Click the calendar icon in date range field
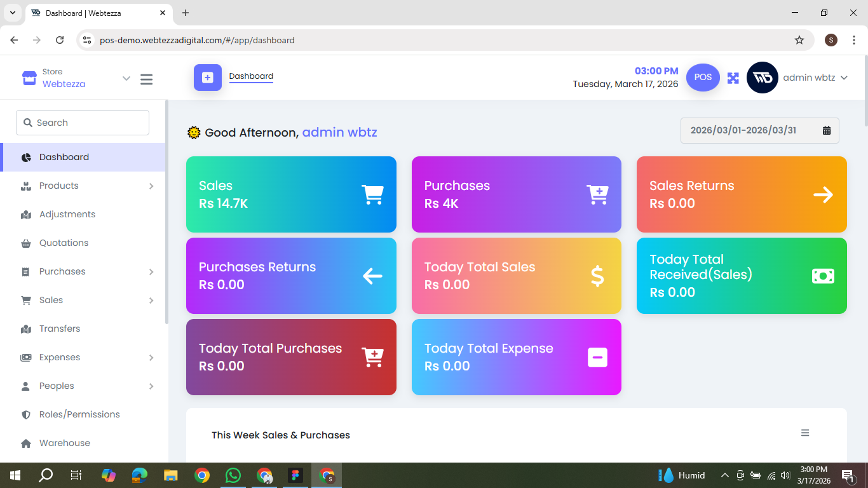 click(827, 130)
